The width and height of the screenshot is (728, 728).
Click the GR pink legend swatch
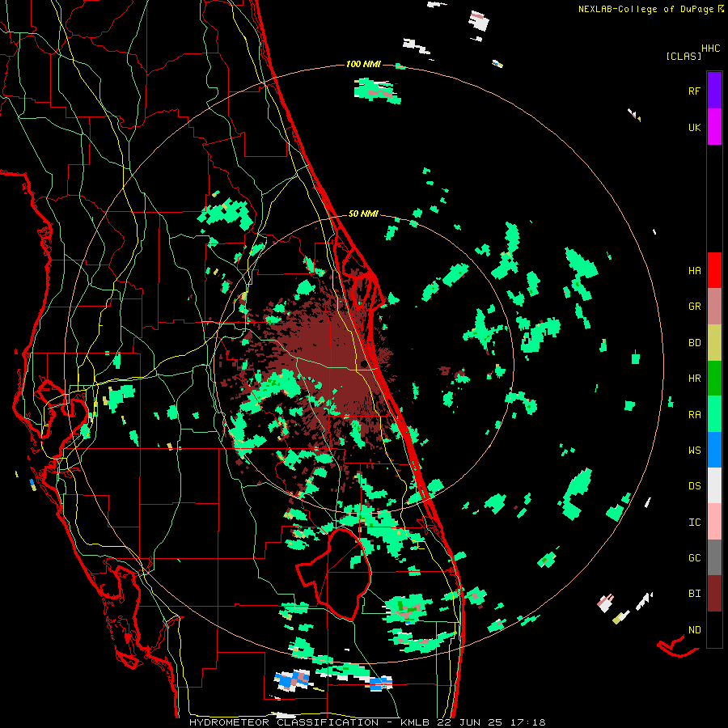[714, 306]
